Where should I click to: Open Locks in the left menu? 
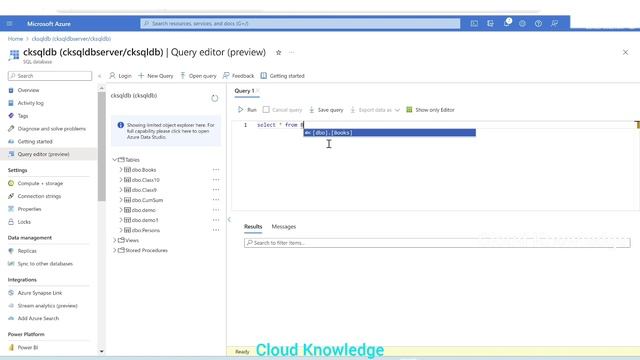pos(24,222)
